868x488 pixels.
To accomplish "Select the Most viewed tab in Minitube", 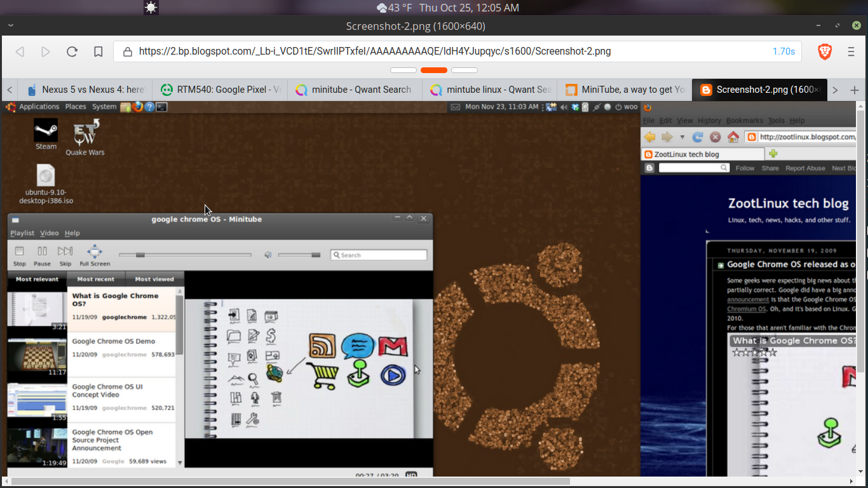I will pyautogui.click(x=154, y=279).
